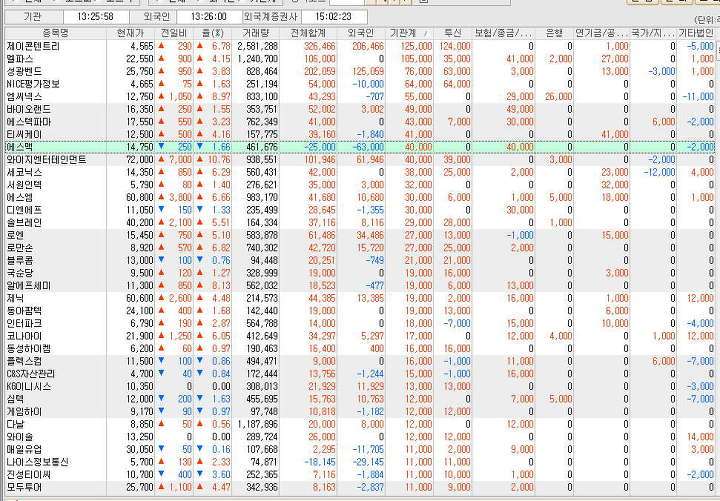Sort by the 연기금/공 column header
The width and height of the screenshot is (720, 501).
(602, 33)
